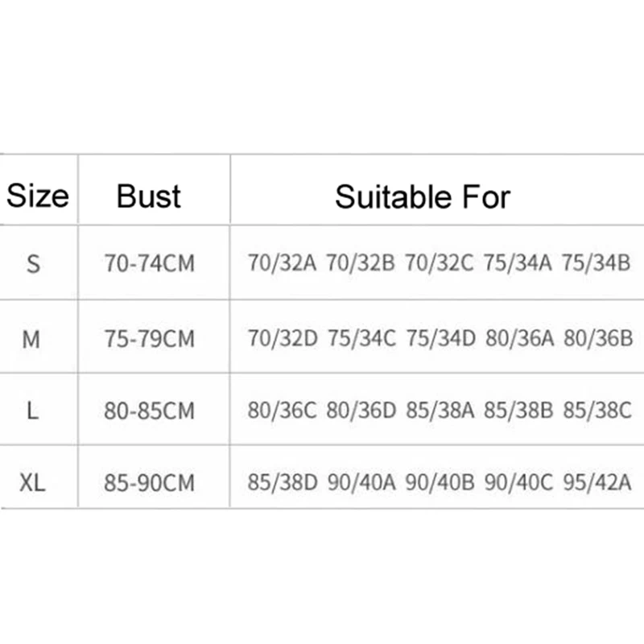Viewport: 644px width, 644px height.
Task: Select the S size cell
Action: pos(33,264)
